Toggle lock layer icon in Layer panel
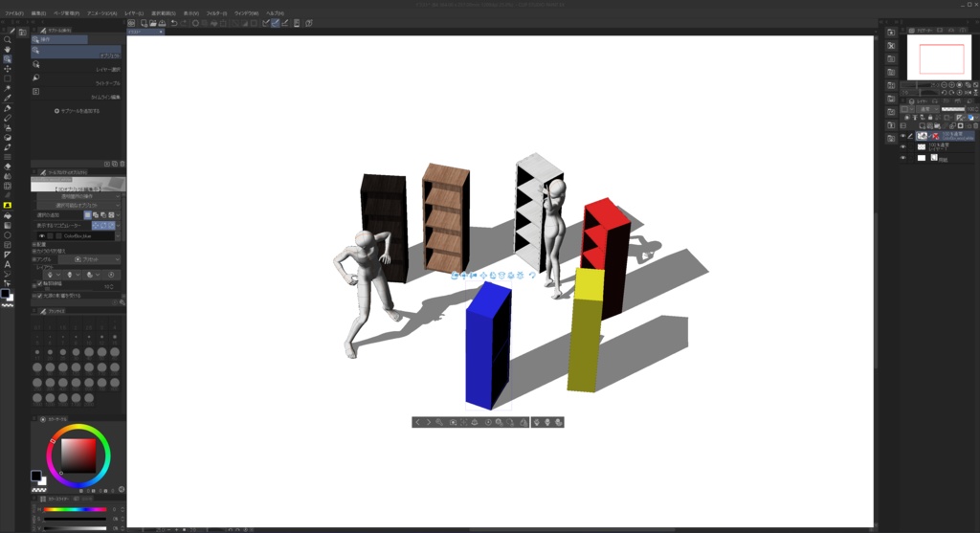Image resolution: width=980 pixels, height=533 pixels. pos(930,118)
